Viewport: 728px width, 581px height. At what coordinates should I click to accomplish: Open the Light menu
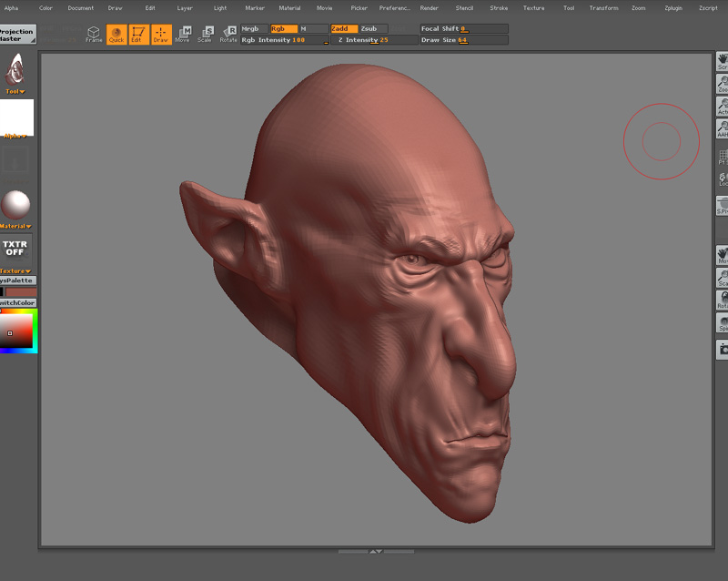pos(220,8)
